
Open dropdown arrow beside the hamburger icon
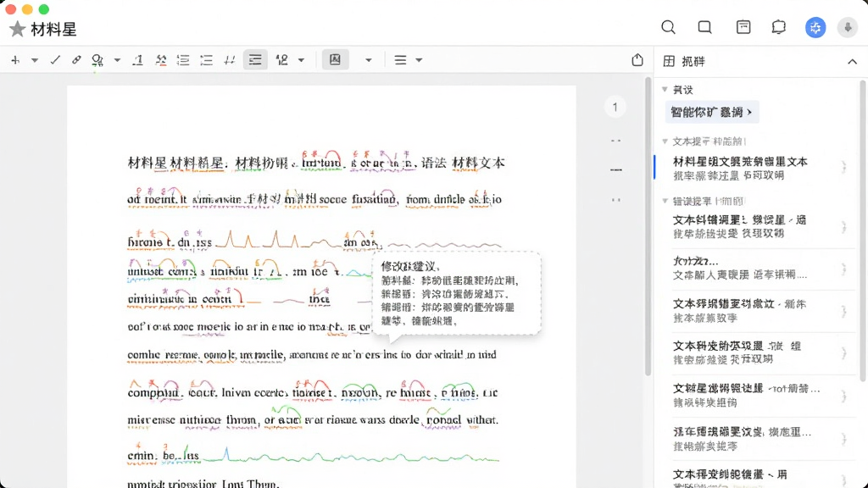click(x=419, y=60)
